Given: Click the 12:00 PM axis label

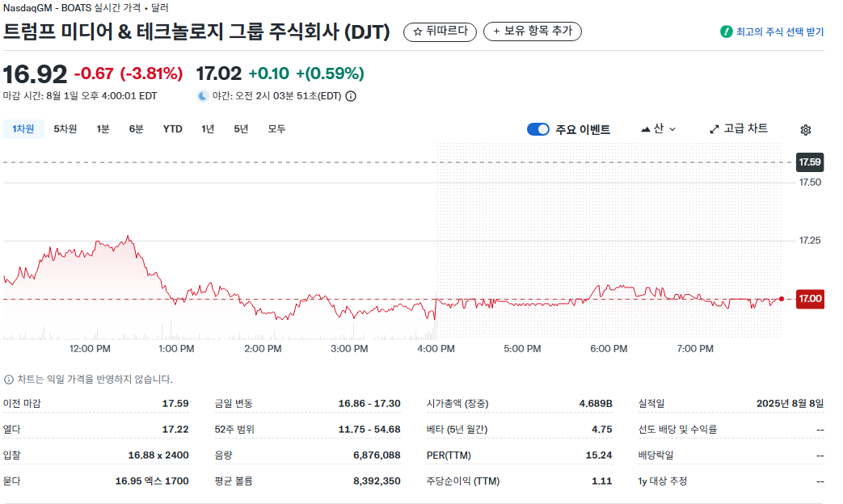Looking at the screenshot, I should point(90,349).
